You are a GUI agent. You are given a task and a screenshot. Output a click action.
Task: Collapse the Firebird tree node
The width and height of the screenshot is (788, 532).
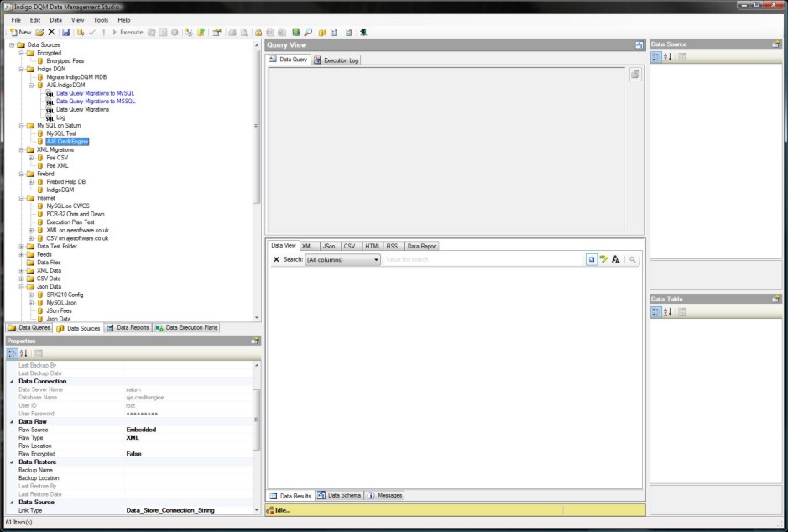(22, 174)
